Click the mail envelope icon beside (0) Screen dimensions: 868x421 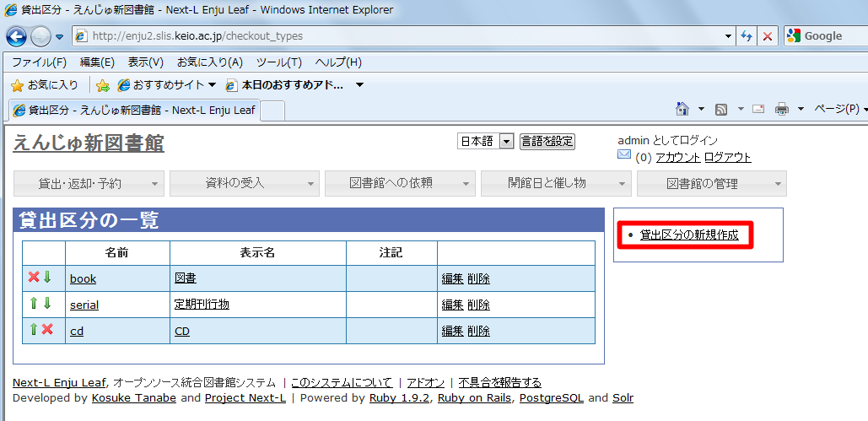pyautogui.click(x=624, y=154)
